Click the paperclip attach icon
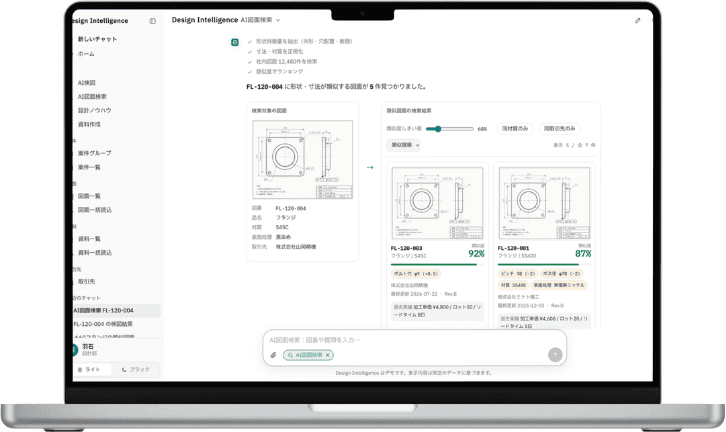 [x=273, y=355]
